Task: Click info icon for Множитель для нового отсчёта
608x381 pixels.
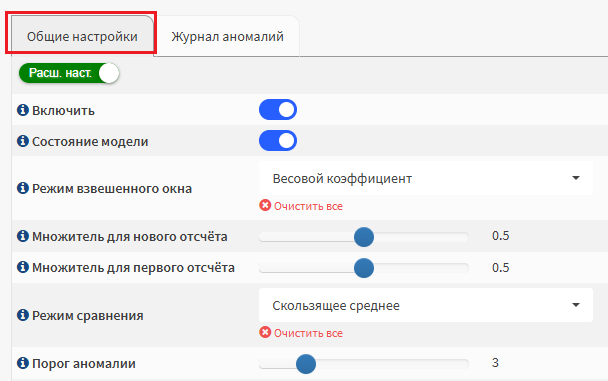Action: coord(23,236)
